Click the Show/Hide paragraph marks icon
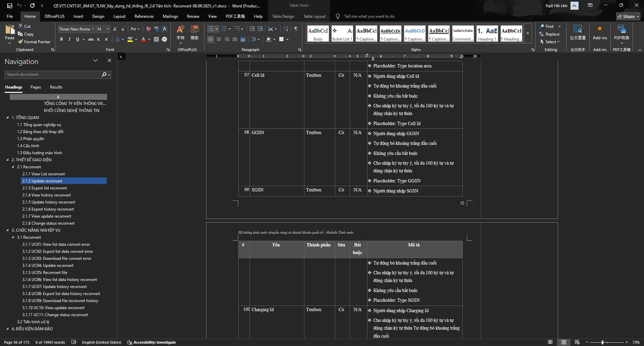Screen dimensions: 644x346 (x=296, y=29)
